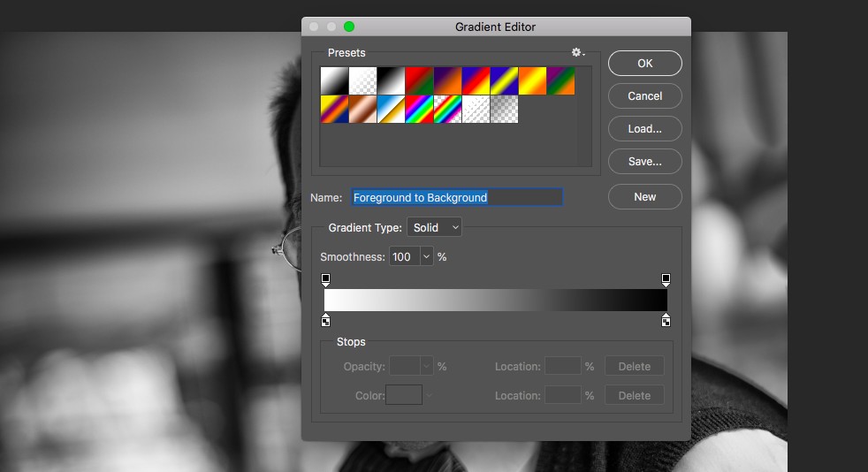Cancel the Gradient Editor dialog

coord(645,95)
